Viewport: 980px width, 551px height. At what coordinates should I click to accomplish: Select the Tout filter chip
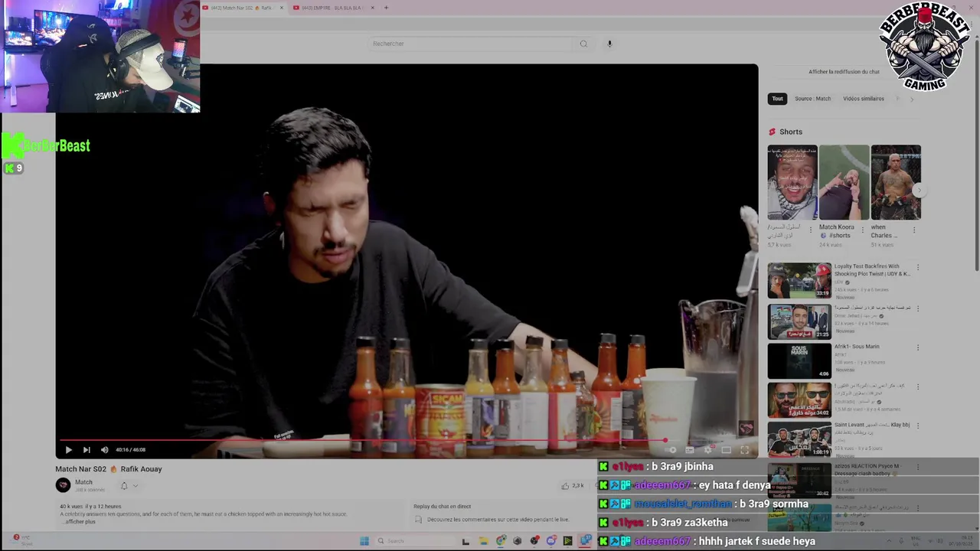pos(777,99)
